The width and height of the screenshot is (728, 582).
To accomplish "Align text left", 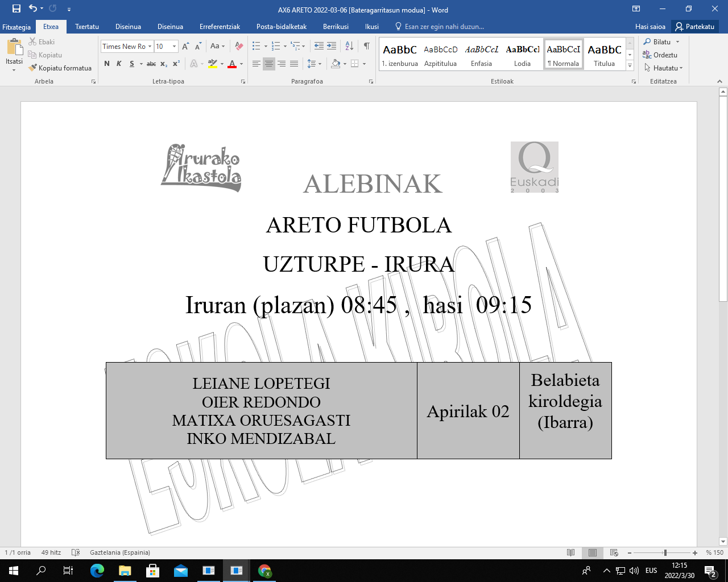I will tap(257, 64).
